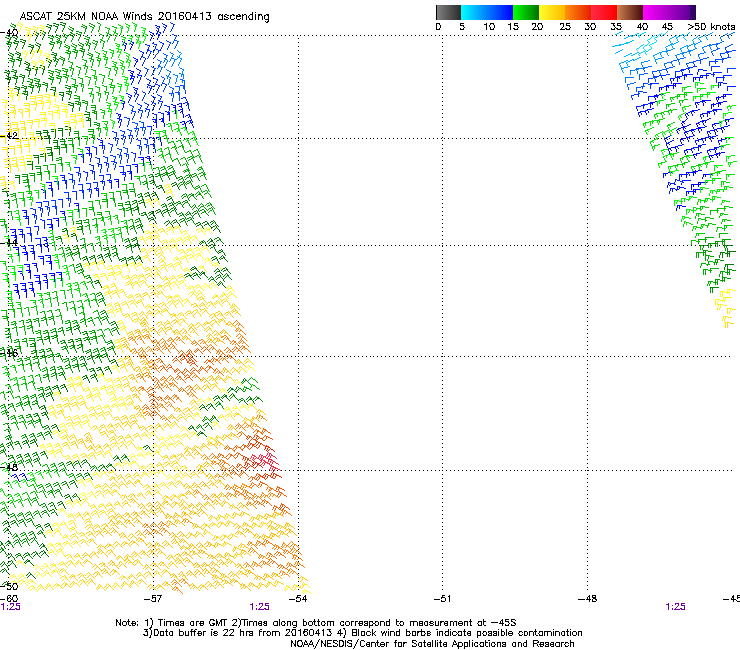Click the -60 longitude label on bottom axis
Image resolution: width=740 pixels, height=650 pixels.
[9, 599]
